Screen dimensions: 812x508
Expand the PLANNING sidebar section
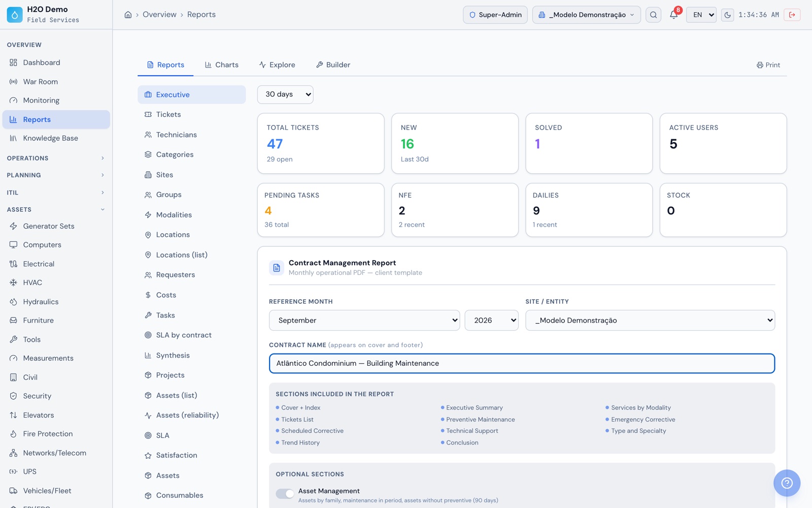coord(56,175)
